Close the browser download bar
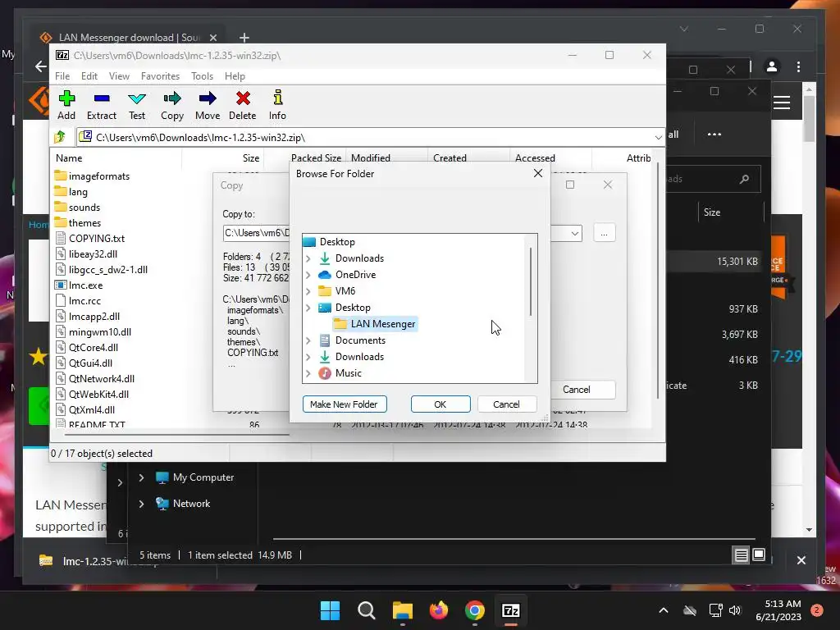Screen dimensions: 840x630 pyautogui.click(x=801, y=560)
